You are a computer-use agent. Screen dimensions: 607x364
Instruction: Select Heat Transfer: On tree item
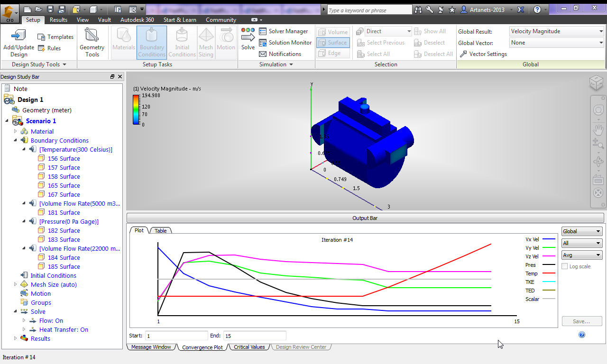pyautogui.click(x=64, y=329)
